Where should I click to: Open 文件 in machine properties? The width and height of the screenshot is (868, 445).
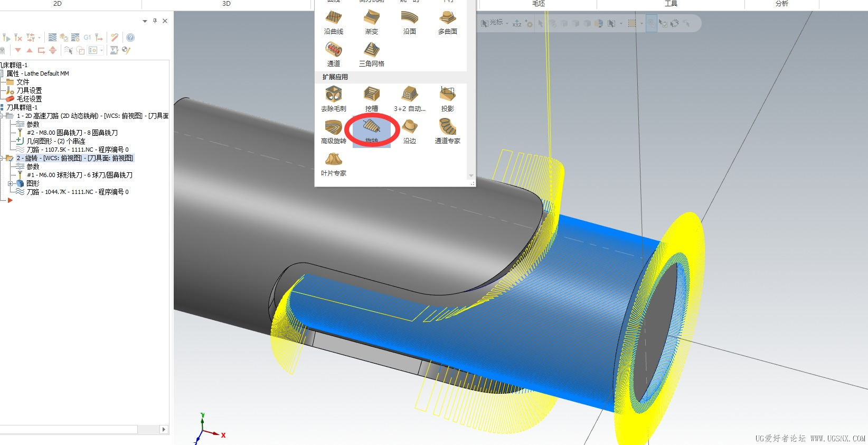23,82
